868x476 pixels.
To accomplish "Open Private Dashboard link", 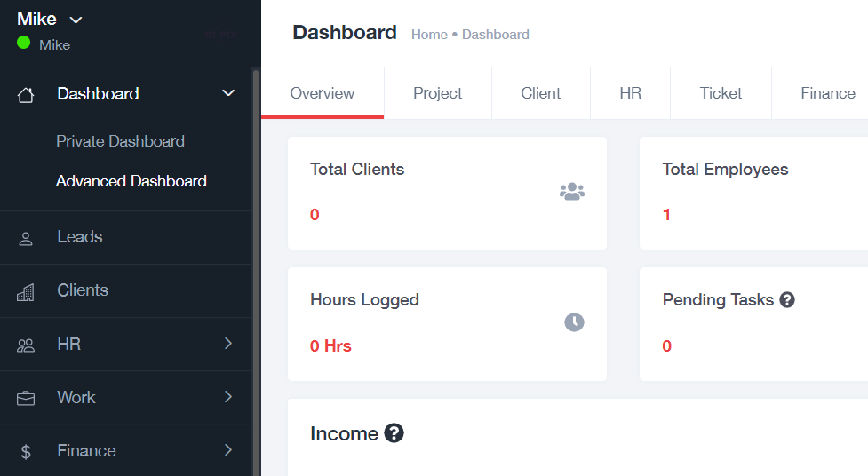I will [120, 141].
